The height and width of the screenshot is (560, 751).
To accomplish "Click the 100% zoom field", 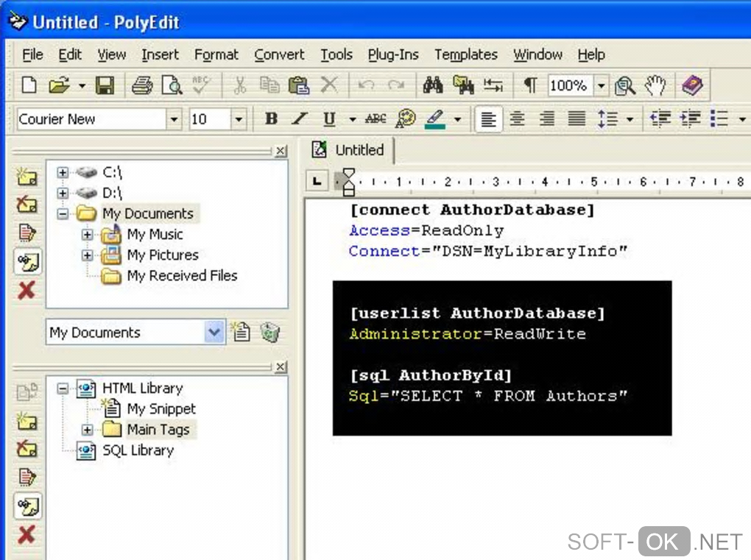I will click(x=570, y=85).
